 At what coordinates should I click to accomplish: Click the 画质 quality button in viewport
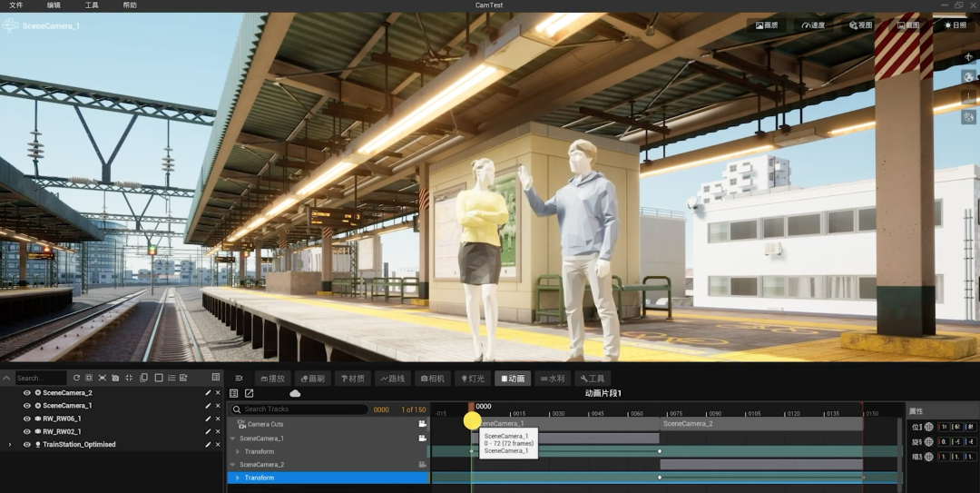coord(766,25)
